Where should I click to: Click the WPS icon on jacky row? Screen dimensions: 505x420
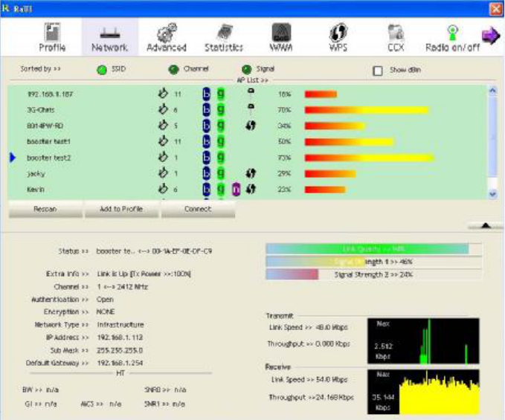pos(251,173)
